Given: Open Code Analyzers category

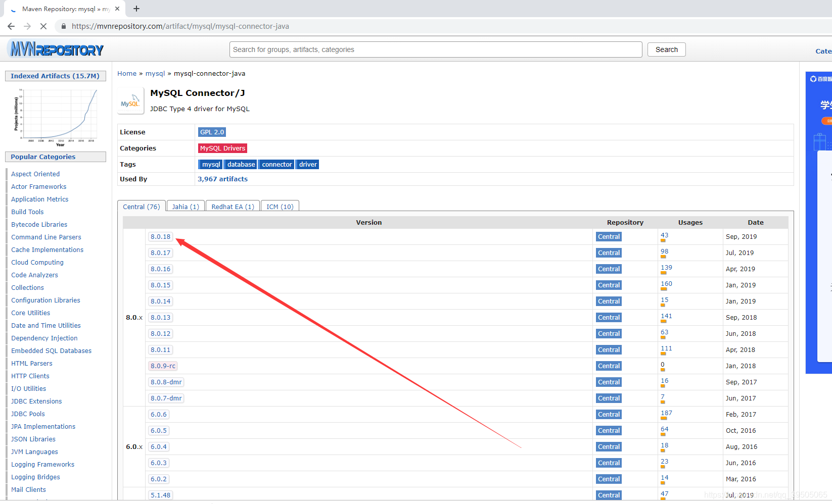Looking at the screenshot, I should (34, 275).
